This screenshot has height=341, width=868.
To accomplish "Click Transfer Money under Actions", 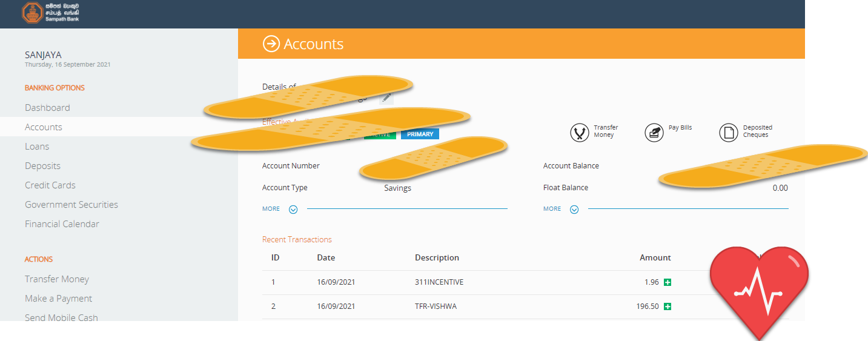I will tap(57, 279).
